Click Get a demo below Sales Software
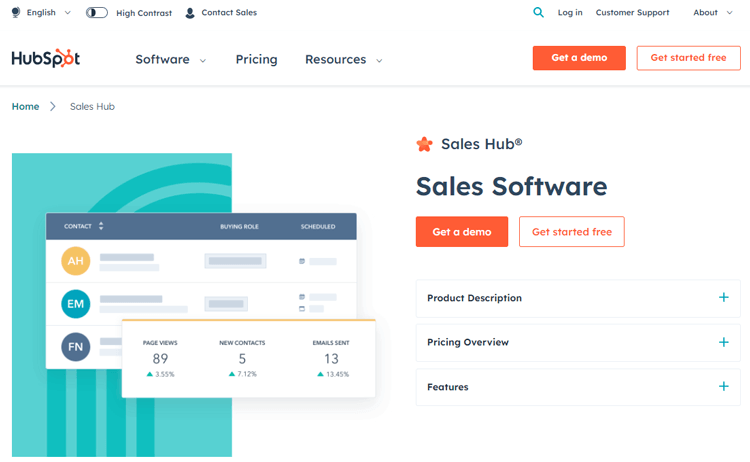Image resolution: width=750 pixels, height=462 pixels. pyautogui.click(x=462, y=231)
